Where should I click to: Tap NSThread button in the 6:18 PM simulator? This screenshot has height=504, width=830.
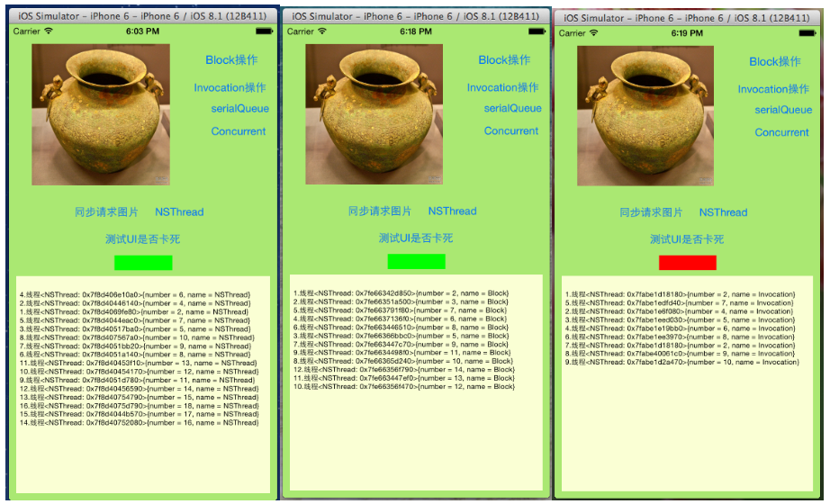[x=453, y=211]
